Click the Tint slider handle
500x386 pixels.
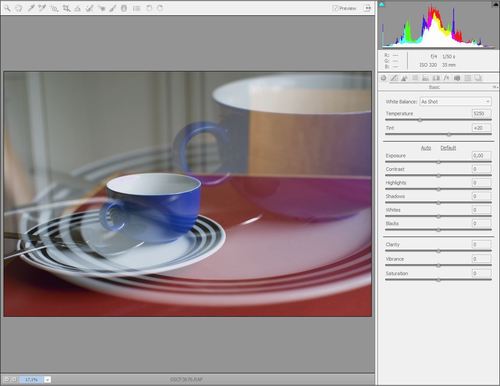449,134
